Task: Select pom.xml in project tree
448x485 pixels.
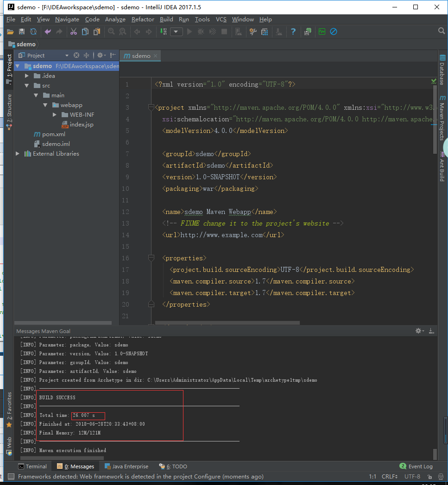Action: (50, 134)
